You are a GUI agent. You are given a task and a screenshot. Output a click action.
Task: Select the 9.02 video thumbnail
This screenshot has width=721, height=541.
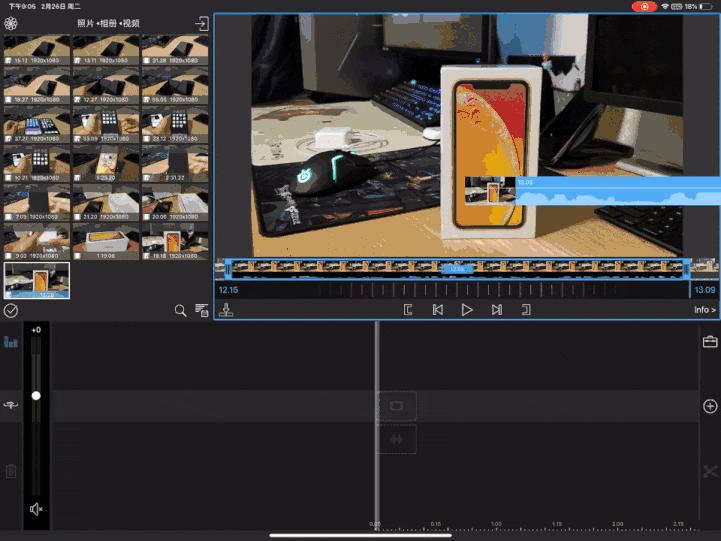coord(37,242)
